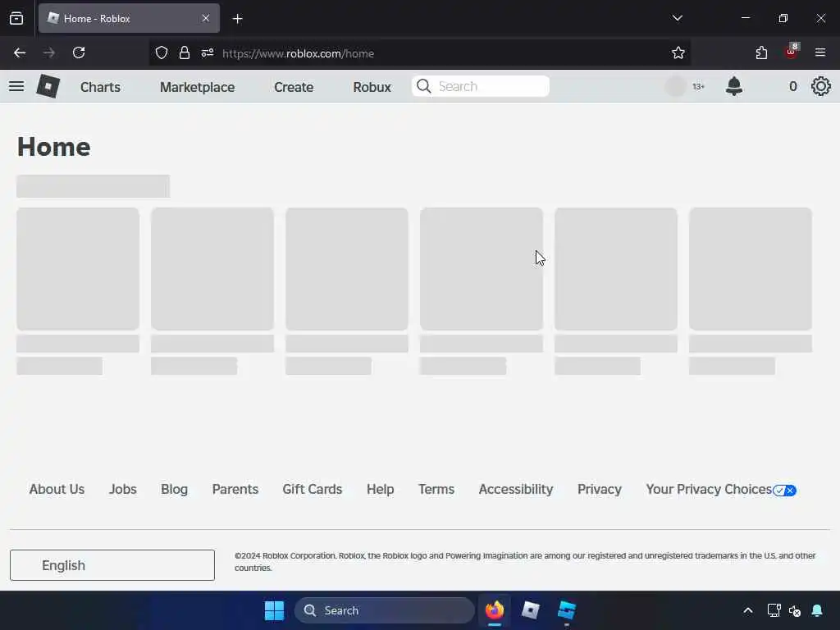Image resolution: width=840 pixels, height=630 pixels.
Task: Open the Roblox Studio taskbar icon
Action: click(566, 610)
